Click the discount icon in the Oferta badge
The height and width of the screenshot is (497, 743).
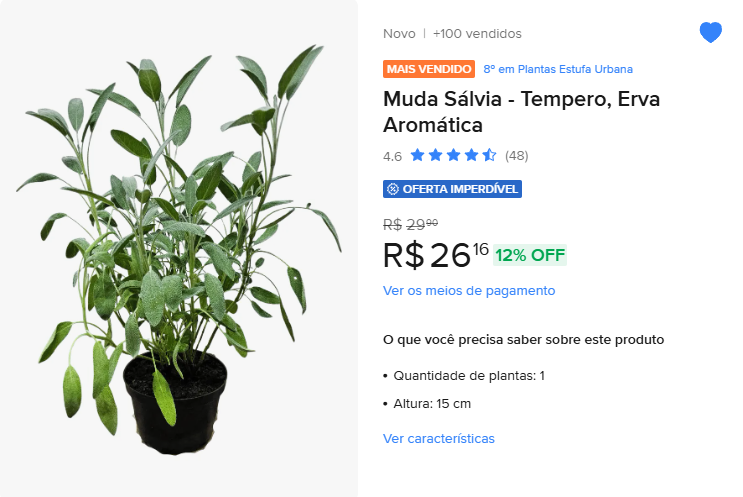(x=393, y=189)
